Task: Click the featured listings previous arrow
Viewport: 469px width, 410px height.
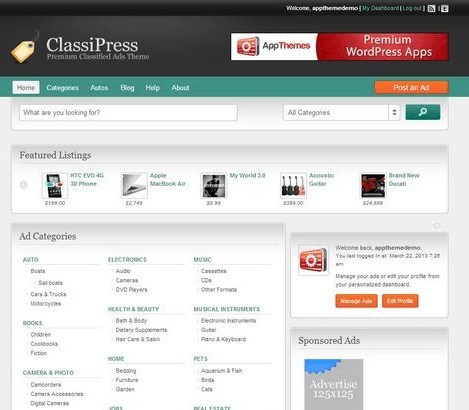Action: click(23, 185)
